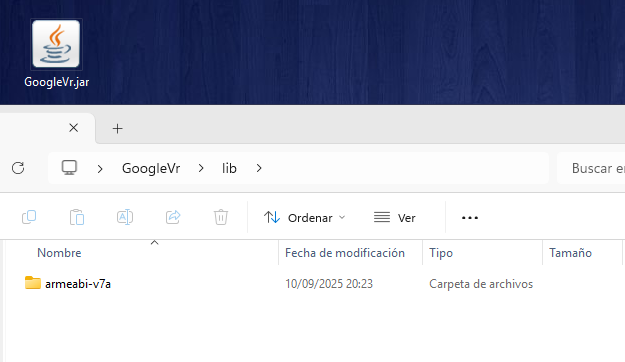Click the refresh icon in address bar

18,168
